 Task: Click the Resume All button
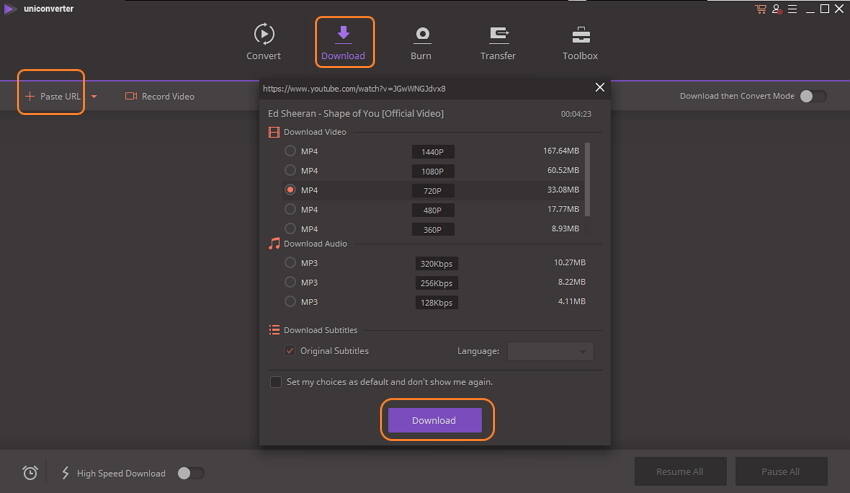click(680, 471)
